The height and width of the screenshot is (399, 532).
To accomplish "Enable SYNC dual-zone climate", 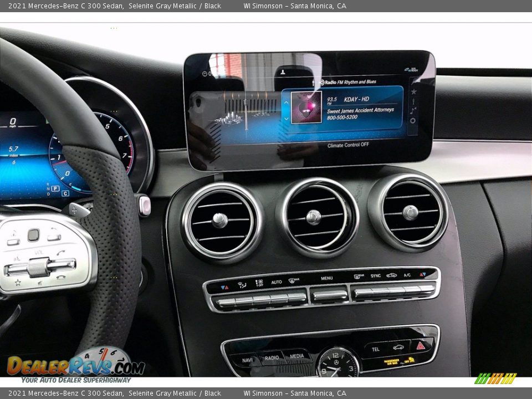I will pyautogui.click(x=375, y=276).
